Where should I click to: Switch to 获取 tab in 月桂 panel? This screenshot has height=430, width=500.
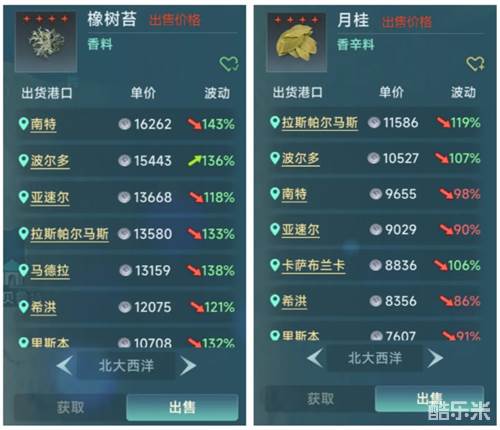320,399
